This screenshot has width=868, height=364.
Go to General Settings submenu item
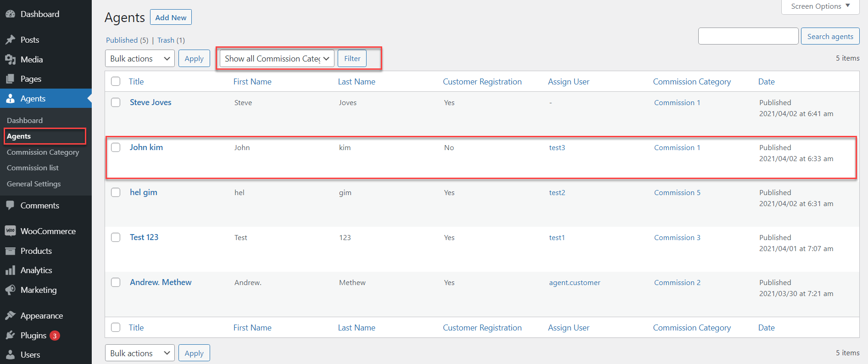33,184
